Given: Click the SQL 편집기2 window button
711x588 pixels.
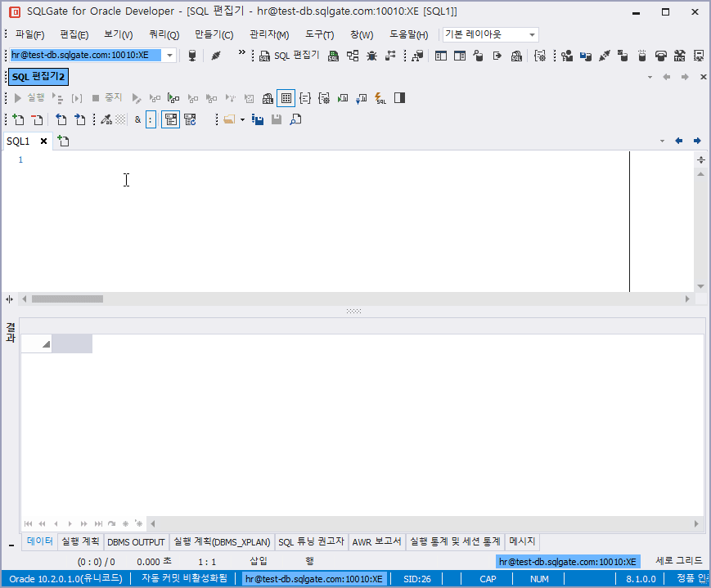Looking at the screenshot, I should [x=38, y=77].
